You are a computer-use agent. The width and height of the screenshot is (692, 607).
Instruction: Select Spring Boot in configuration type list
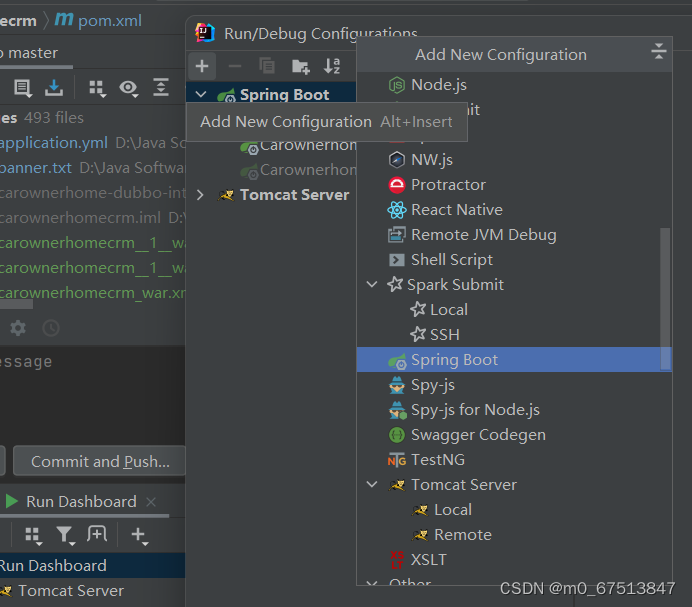[514, 360]
